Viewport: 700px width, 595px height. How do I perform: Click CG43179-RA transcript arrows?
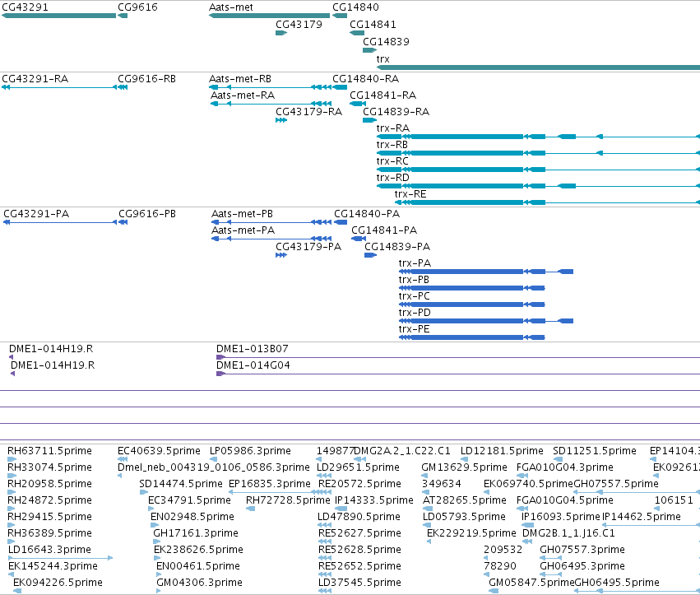tap(281, 120)
